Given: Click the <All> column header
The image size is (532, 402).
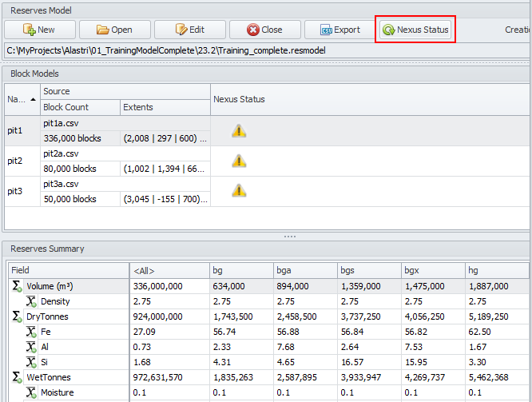Looking at the screenshot, I should tap(168, 270).
